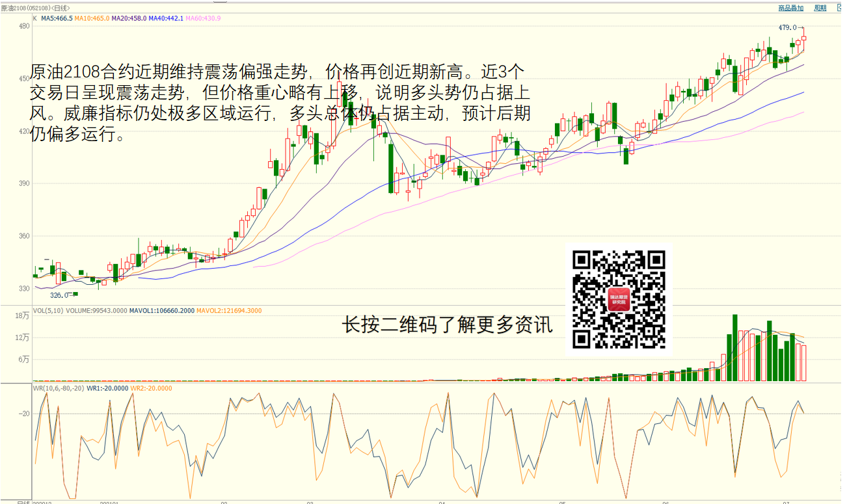Click the MAVOL1:106660.2000 label
The width and height of the screenshot is (847, 504).
[161, 311]
